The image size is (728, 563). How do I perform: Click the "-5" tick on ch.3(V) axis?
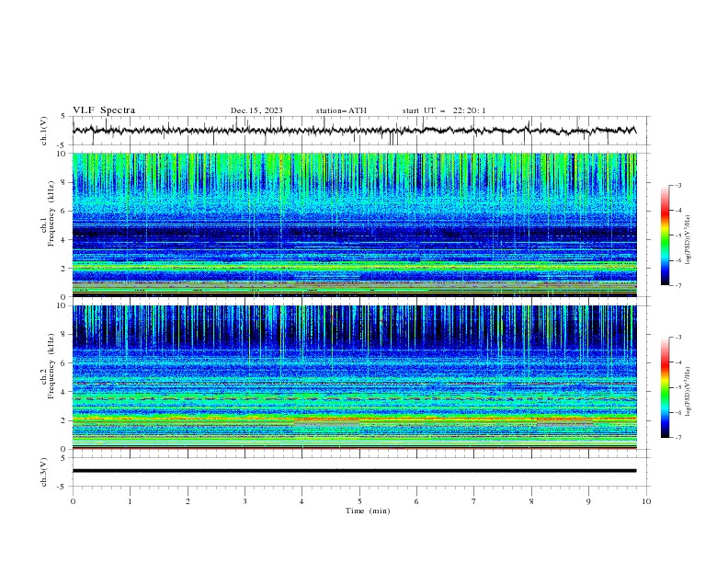tap(63, 487)
